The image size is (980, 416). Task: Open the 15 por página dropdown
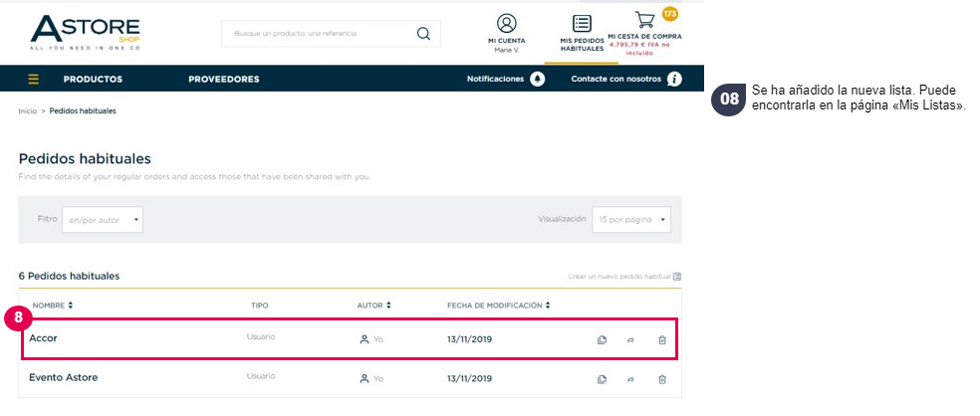pyautogui.click(x=631, y=220)
